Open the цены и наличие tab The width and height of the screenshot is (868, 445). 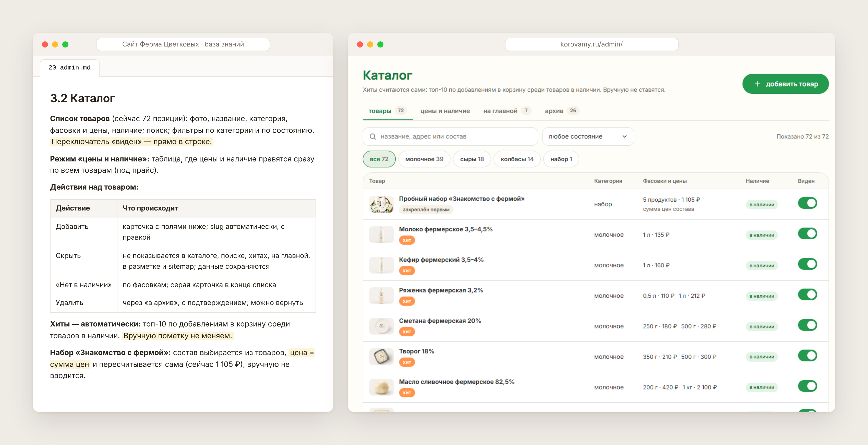(445, 111)
